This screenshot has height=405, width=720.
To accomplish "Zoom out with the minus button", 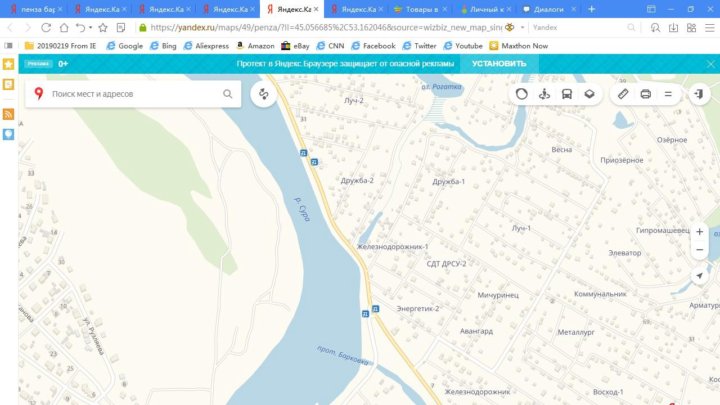I will (x=699, y=250).
